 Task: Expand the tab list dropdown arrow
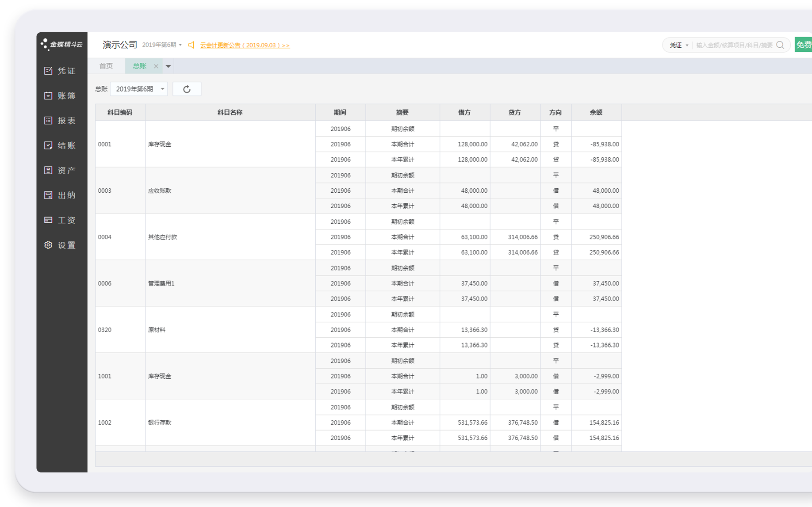pyautogui.click(x=168, y=66)
